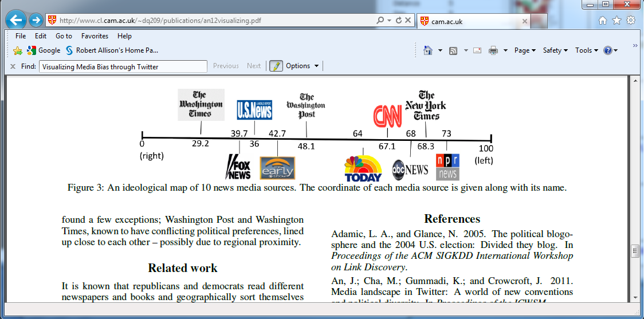Click the browser Back arrow button
The width and height of the screenshot is (644, 319).
(15, 21)
